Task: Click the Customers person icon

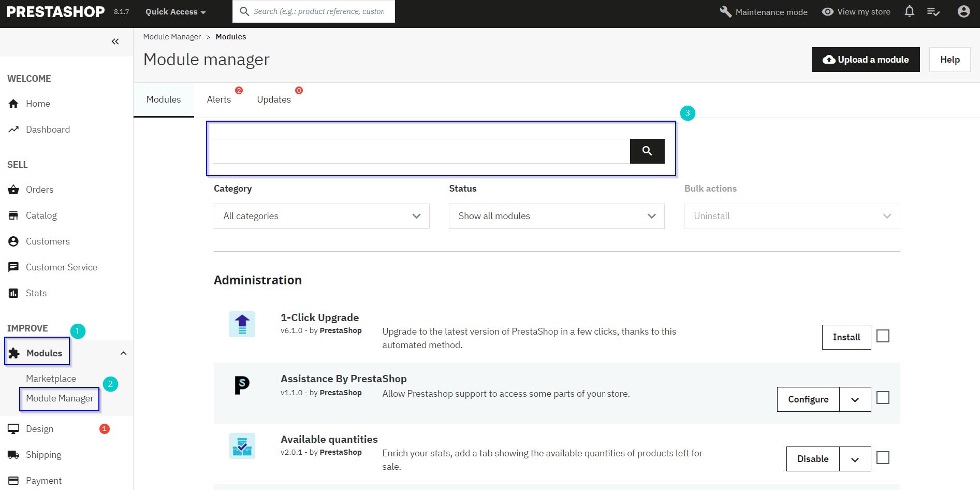Action: click(x=13, y=241)
